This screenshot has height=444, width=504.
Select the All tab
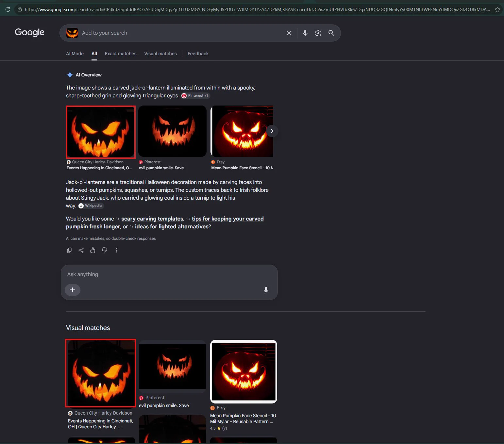[x=94, y=54]
